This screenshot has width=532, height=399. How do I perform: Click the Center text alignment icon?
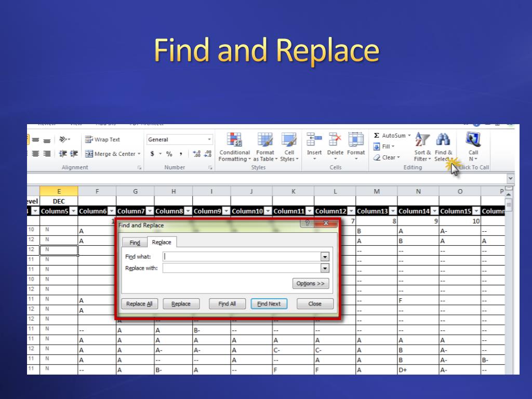coord(36,154)
